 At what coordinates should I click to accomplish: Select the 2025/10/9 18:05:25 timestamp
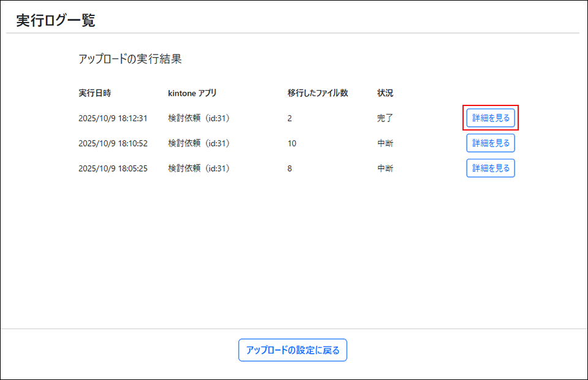(x=113, y=168)
